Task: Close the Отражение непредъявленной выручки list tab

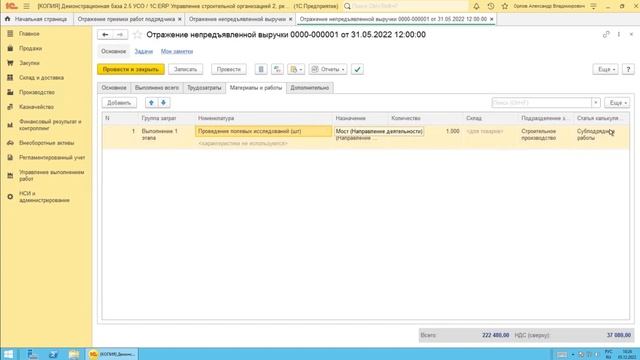Action: coord(290,19)
